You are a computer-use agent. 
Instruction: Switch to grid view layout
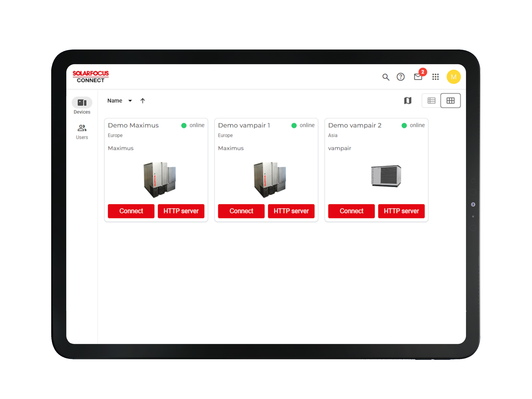pos(450,101)
